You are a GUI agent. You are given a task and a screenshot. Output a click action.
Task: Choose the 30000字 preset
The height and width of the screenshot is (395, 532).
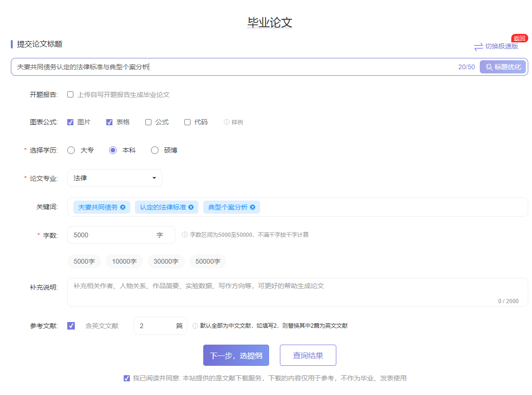[x=166, y=261]
